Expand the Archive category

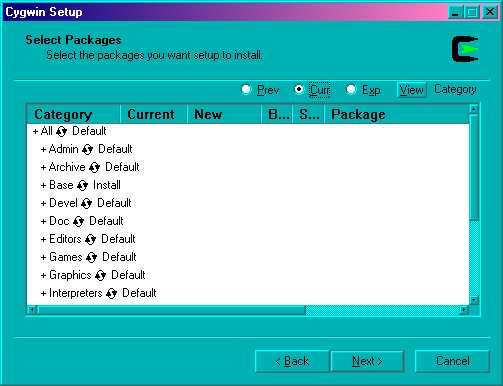click(x=43, y=167)
